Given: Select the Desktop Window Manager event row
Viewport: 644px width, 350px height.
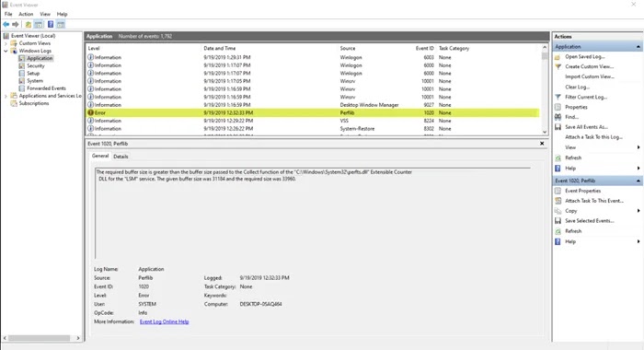Looking at the screenshot, I should pos(313,105).
